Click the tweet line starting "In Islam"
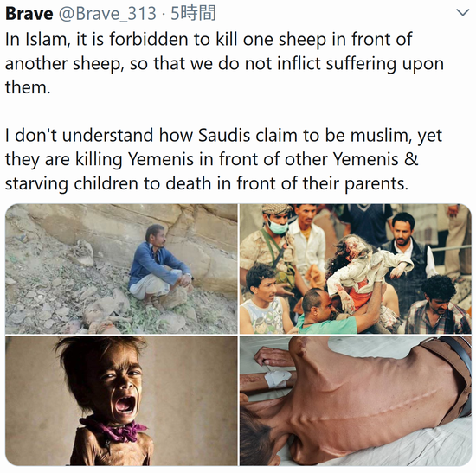The image size is (476, 473). pos(209,40)
